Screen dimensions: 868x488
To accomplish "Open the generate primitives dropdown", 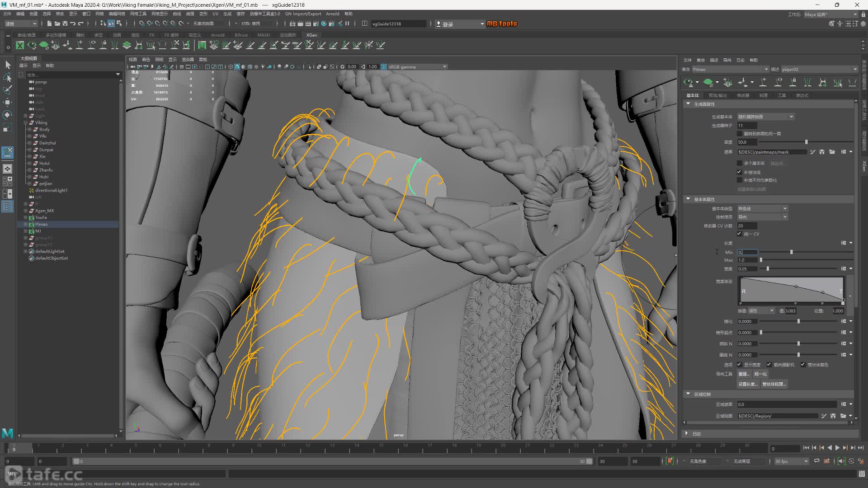I will tap(766, 117).
